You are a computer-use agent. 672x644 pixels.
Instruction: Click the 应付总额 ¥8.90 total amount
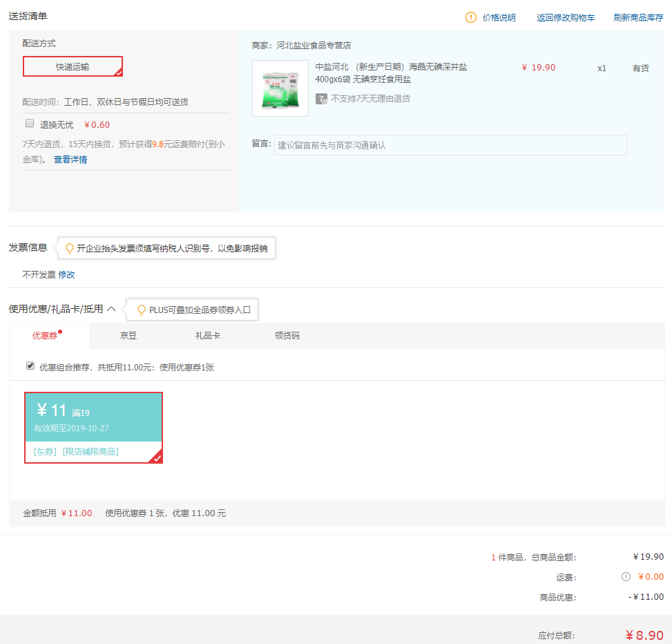click(x=644, y=635)
